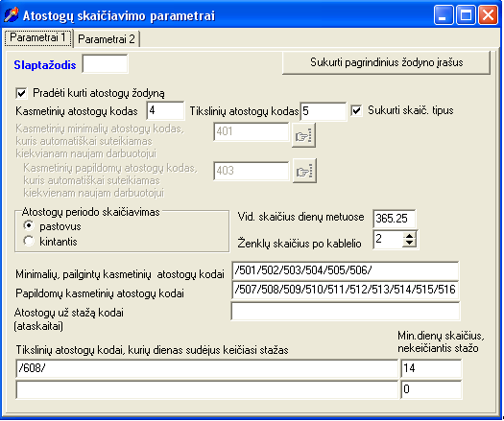504x421 pixels.
Task: Close the Atostogų skaičiavimo parametrai window
Action: 488,14
